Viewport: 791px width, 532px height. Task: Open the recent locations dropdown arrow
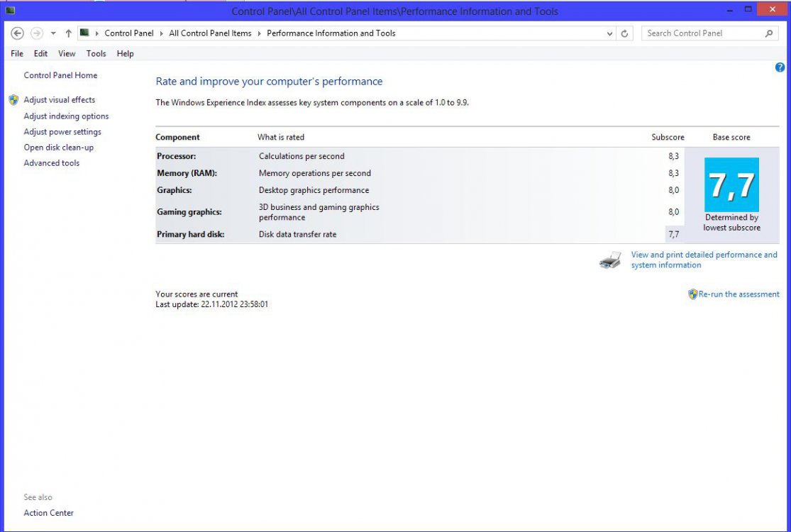(53, 33)
